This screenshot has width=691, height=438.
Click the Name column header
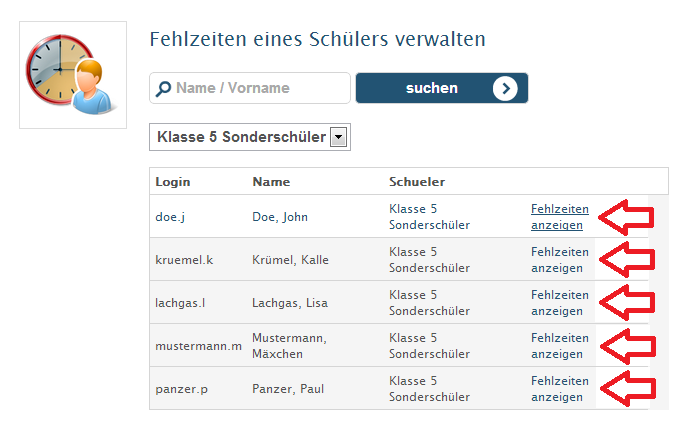click(271, 182)
